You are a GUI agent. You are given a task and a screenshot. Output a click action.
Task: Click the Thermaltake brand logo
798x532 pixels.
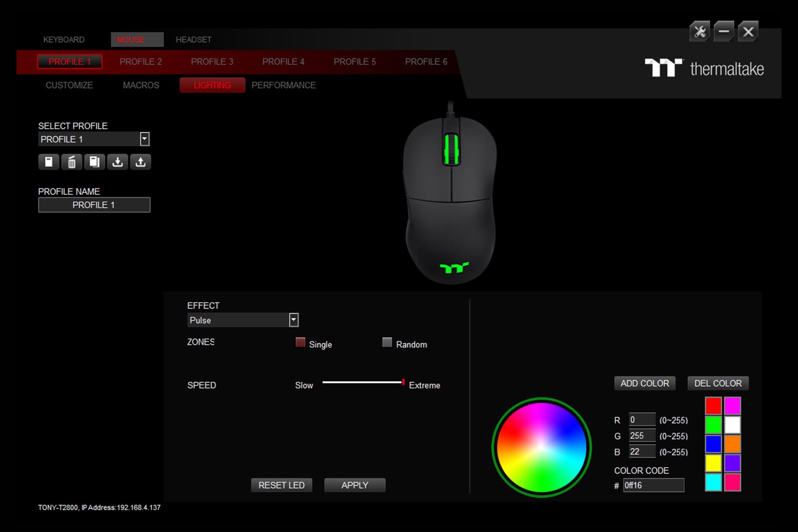[x=704, y=68]
